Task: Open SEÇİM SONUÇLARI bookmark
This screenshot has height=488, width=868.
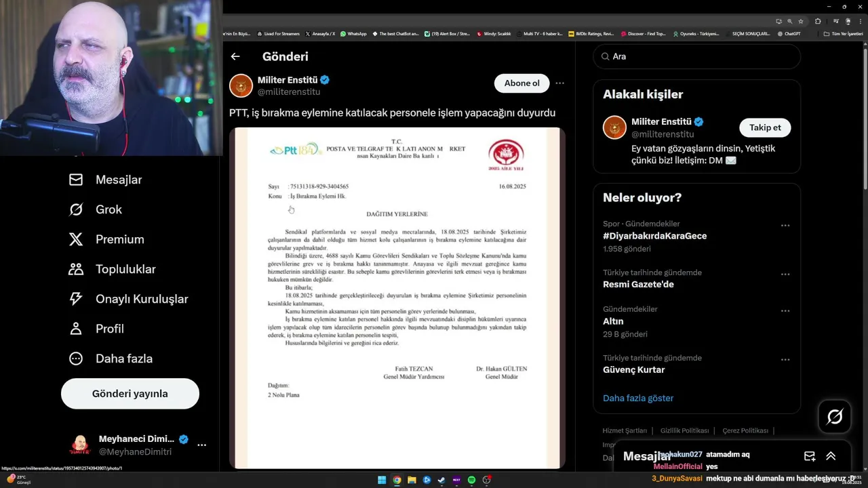Action: [x=747, y=34]
